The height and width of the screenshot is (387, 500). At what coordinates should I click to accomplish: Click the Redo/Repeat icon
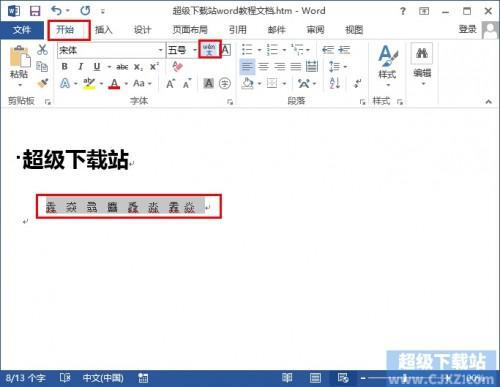pos(85,11)
